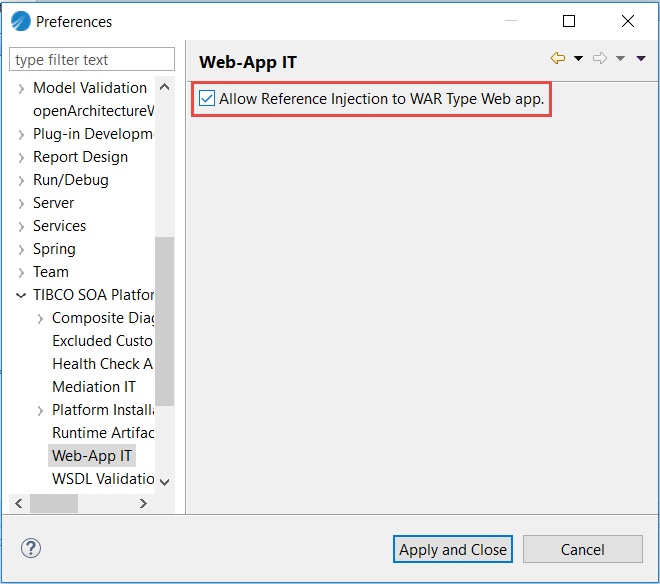Click the vertical scrollbar of preference tree
The image size is (660, 584).
click(x=165, y=320)
